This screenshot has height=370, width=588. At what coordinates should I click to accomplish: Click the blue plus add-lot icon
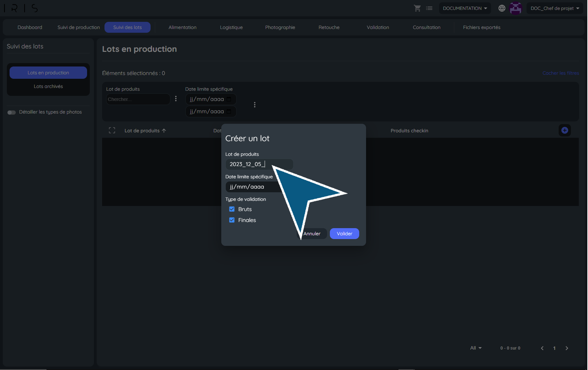[564, 130]
